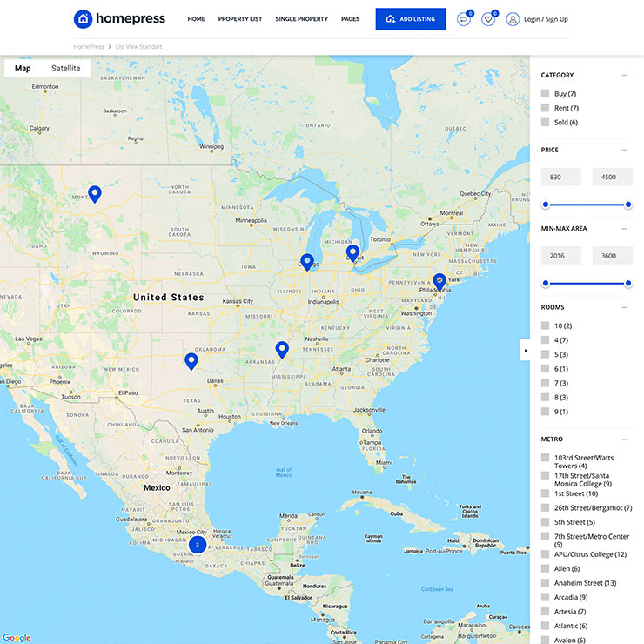Click the user profile icon
Viewport: 644px width, 644px height.
[513, 19]
